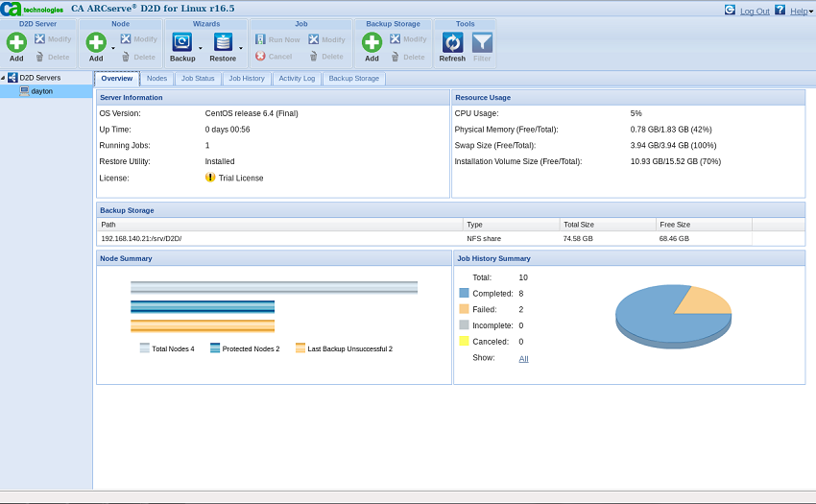The image size is (816, 504).
Task: Collapse the D2D Servers tree node
Action: point(3,78)
